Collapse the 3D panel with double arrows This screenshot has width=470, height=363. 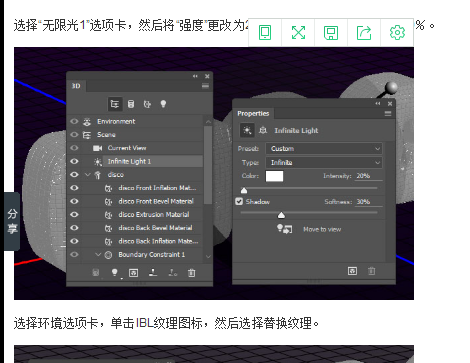195,76
